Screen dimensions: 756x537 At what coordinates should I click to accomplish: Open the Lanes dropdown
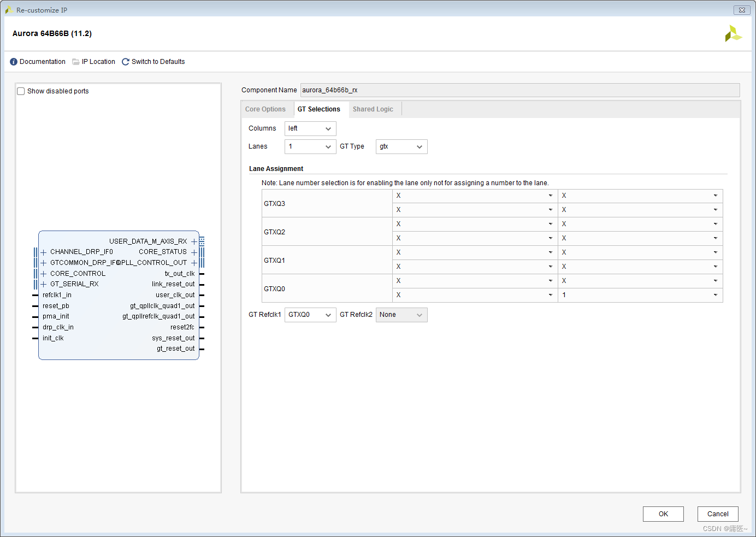310,146
